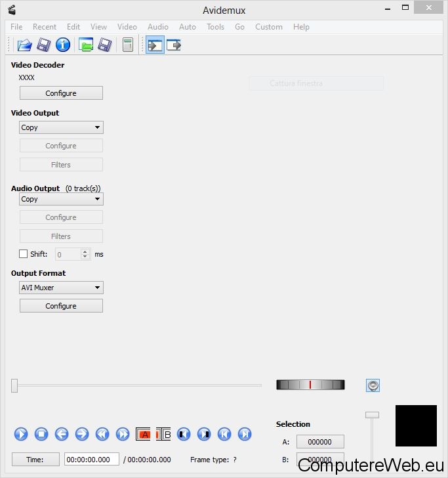Screen dimensions: 448x478
Task: Enable the audio Shift checkbox
Action: click(23, 254)
